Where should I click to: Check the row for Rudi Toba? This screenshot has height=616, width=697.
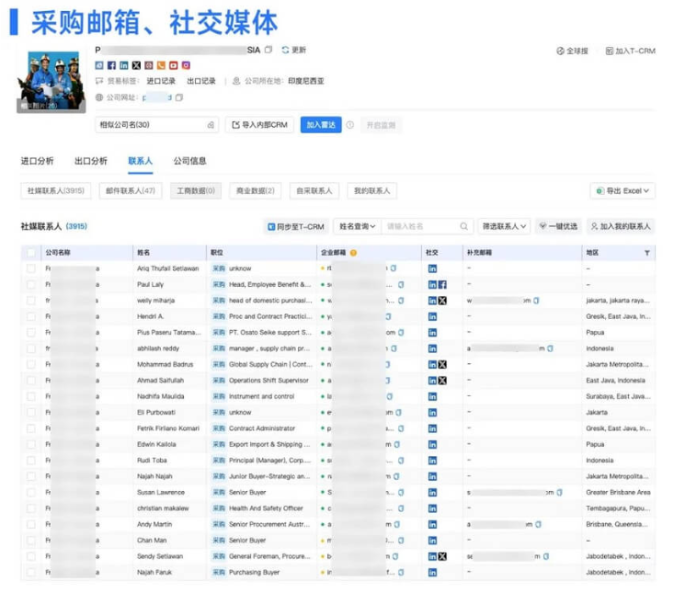tap(30, 461)
